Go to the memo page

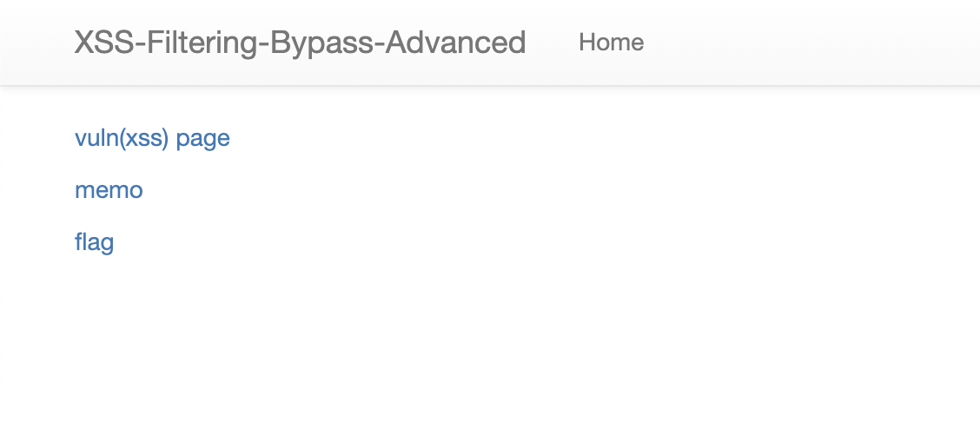(x=109, y=190)
